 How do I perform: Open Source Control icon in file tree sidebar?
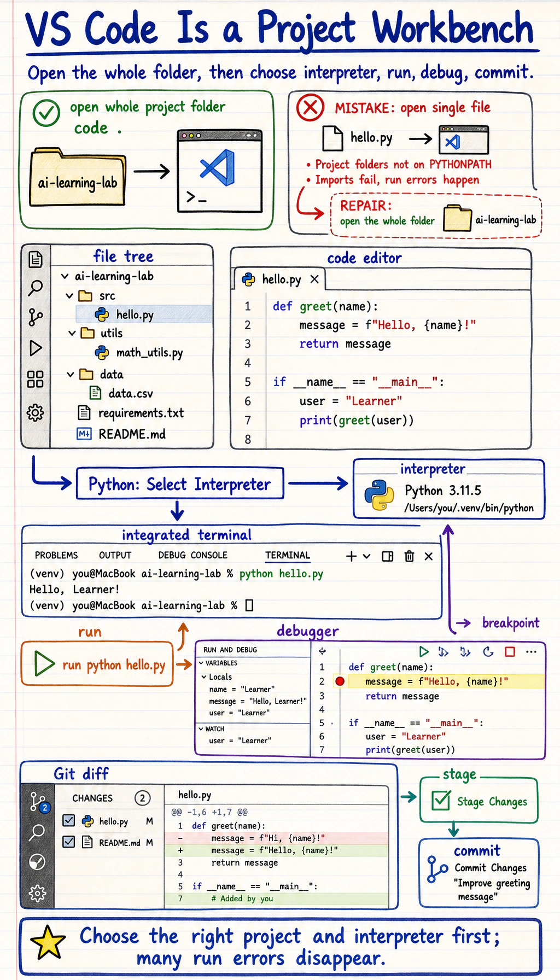pyautogui.click(x=36, y=317)
